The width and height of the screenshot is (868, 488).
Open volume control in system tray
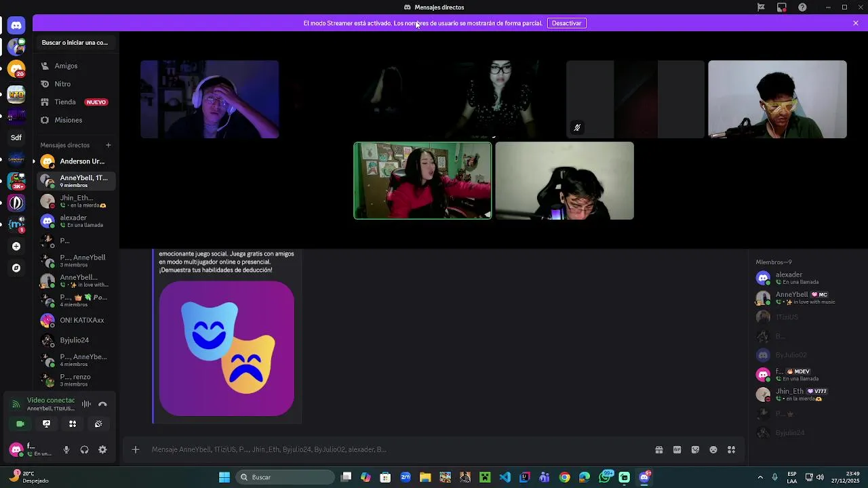(821, 477)
